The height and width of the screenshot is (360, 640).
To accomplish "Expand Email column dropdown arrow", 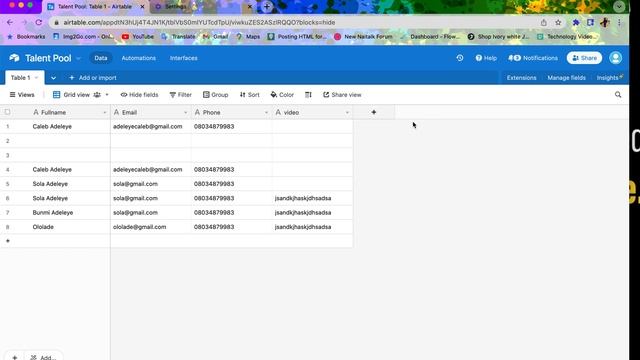I will tap(185, 112).
